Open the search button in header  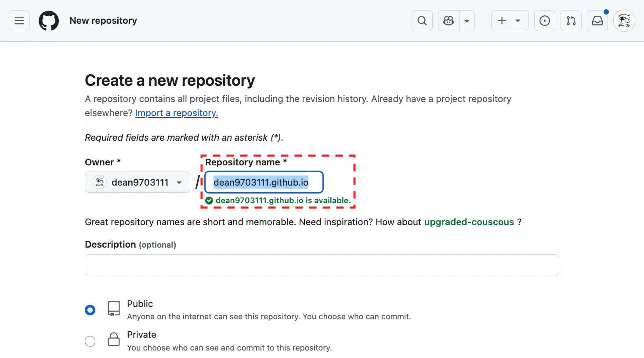[x=422, y=21]
